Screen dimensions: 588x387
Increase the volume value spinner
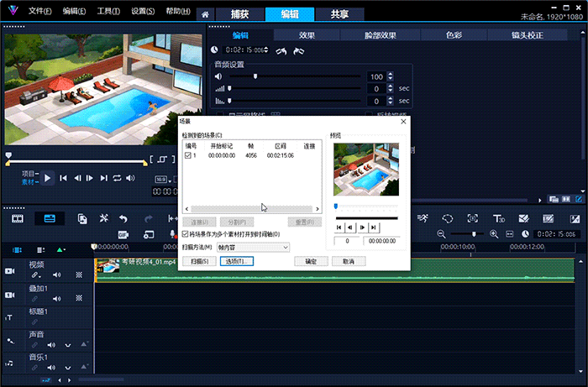coord(390,74)
